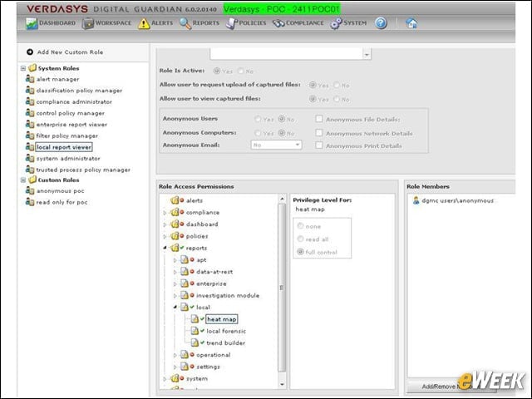
Task: Open the Policies scroll icon
Action: click(231, 23)
